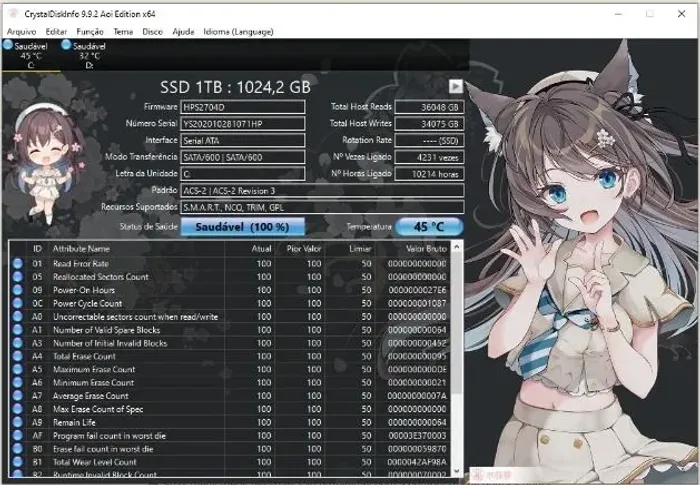This screenshot has height=485, width=700.
Task: Click the SSD 1TB : 1024,2 GB title
Action: 235,87
